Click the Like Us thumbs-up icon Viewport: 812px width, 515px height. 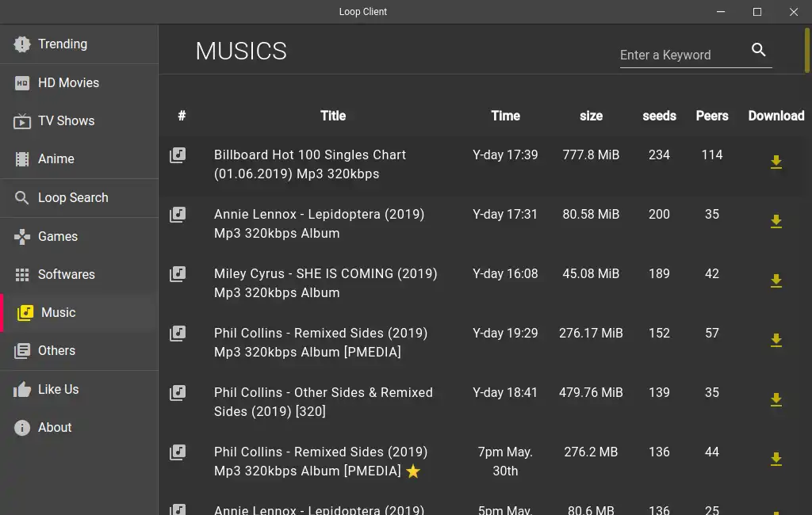pos(22,389)
